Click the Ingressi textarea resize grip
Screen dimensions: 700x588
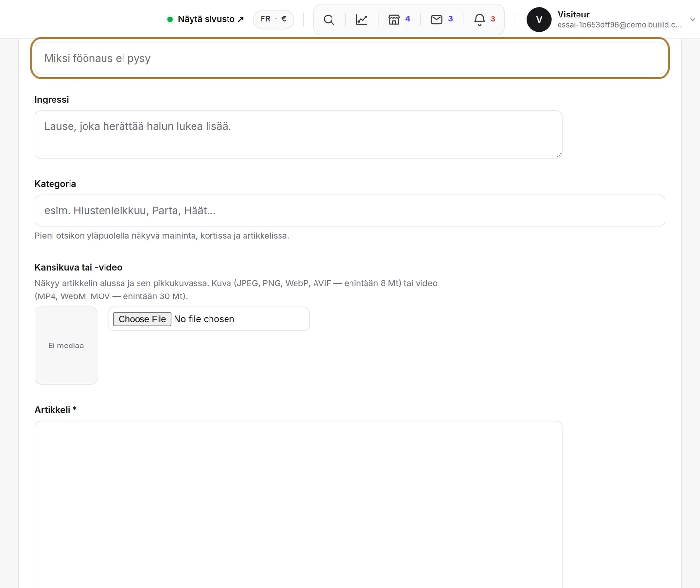tap(559, 155)
